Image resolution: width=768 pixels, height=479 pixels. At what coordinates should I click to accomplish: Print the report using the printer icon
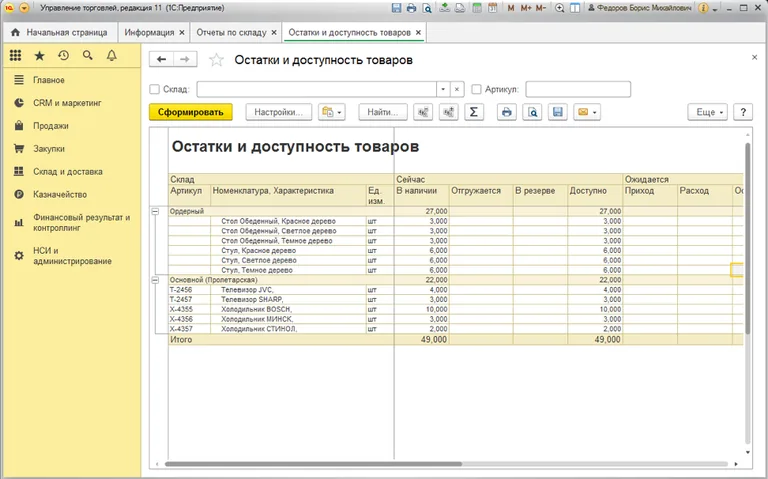pos(507,112)
